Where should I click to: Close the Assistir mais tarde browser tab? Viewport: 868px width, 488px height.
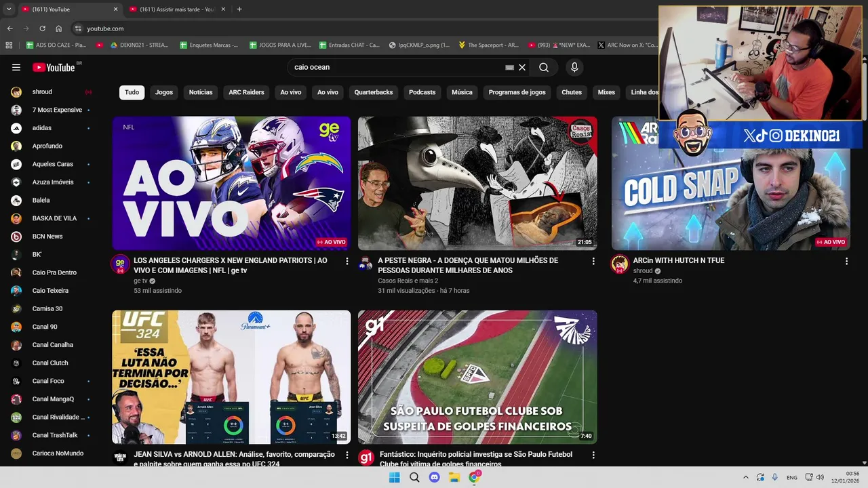tap(223, 9)
